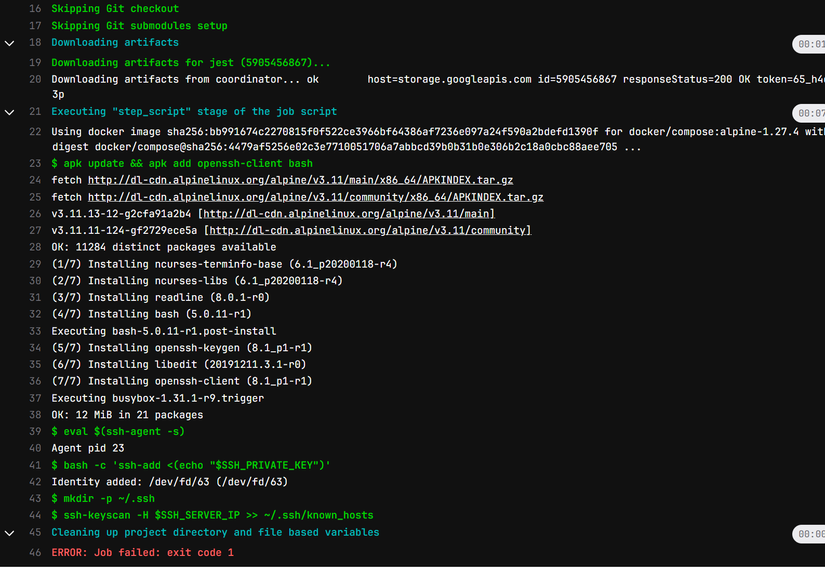Click the "Downloading artifacts" section header text
Screen dimensions: 825x570
pos(115,43)
